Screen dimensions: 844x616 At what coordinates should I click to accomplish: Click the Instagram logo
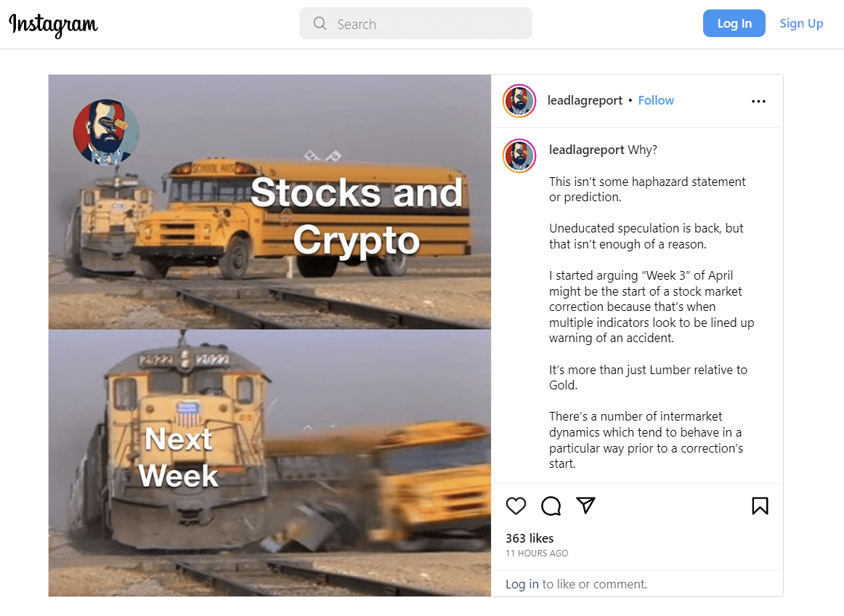[53, 25]
